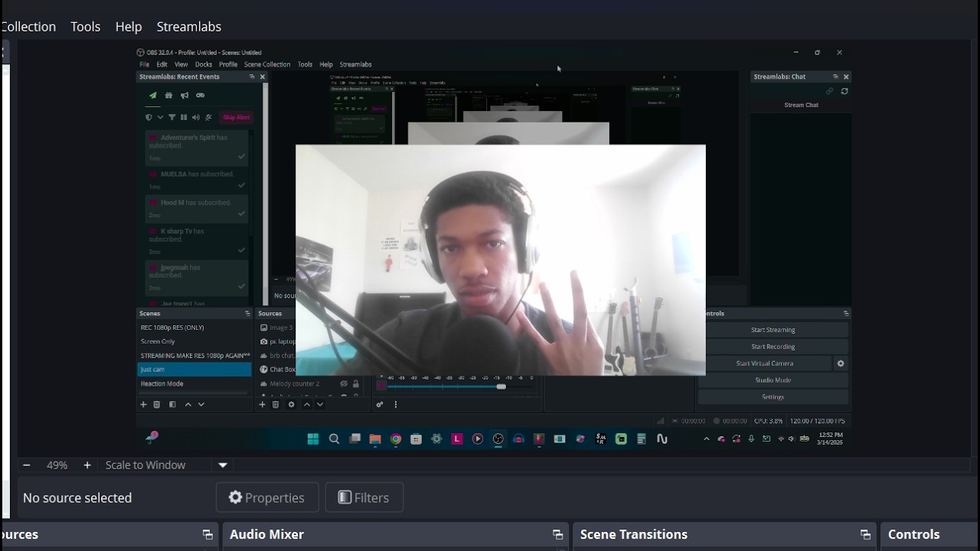Zoom in the preview with the plus button
980x551 pixels.
87,465
